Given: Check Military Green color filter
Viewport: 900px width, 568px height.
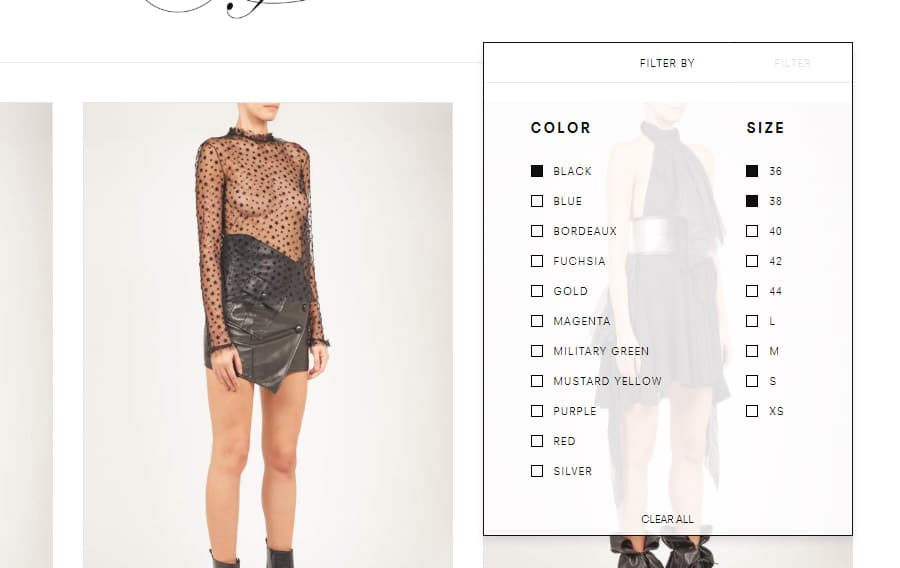Looking at the screenshot, I should (x=537, y=351).
